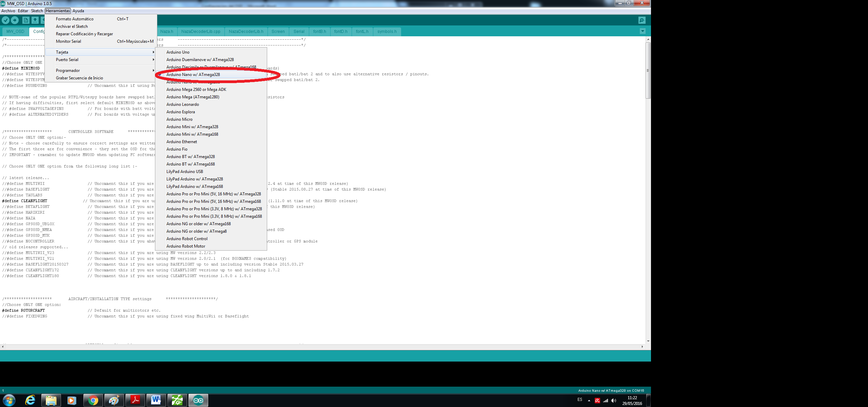The width and height of the screenshot is (868, 407).
Task: Open the Serial Monitor magnifier icon
Action: click(x=642, y=20)
